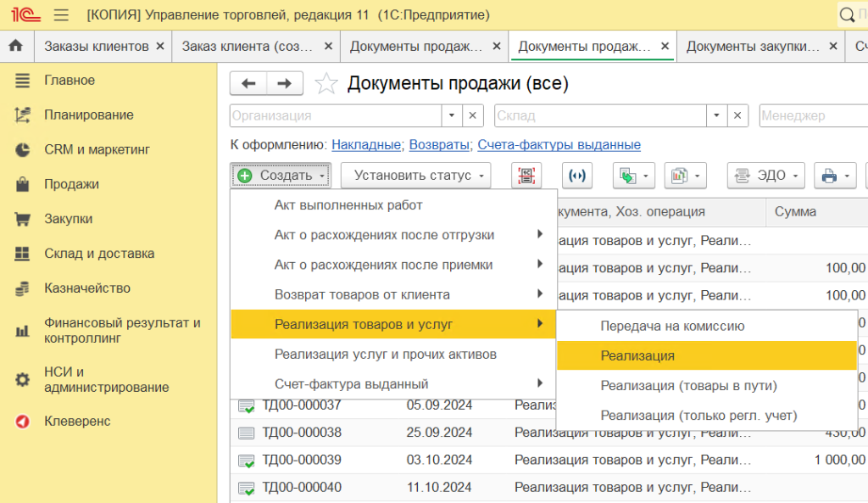Open the Накладные link
868x503 pixels.
(366, 145)
